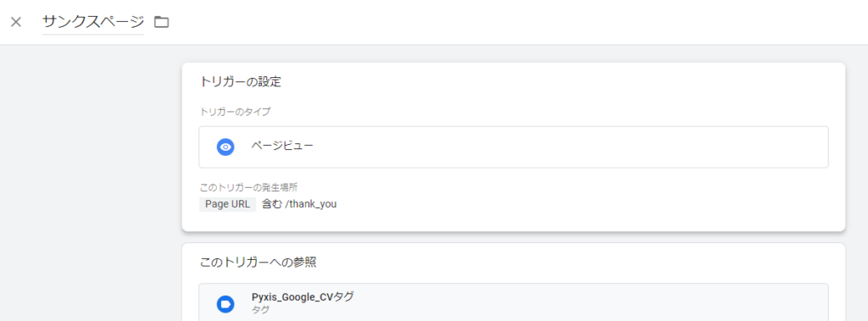Close the trigger editor with the X icon
Viewport: 868px width, 321px height.
tap(16, 22)
